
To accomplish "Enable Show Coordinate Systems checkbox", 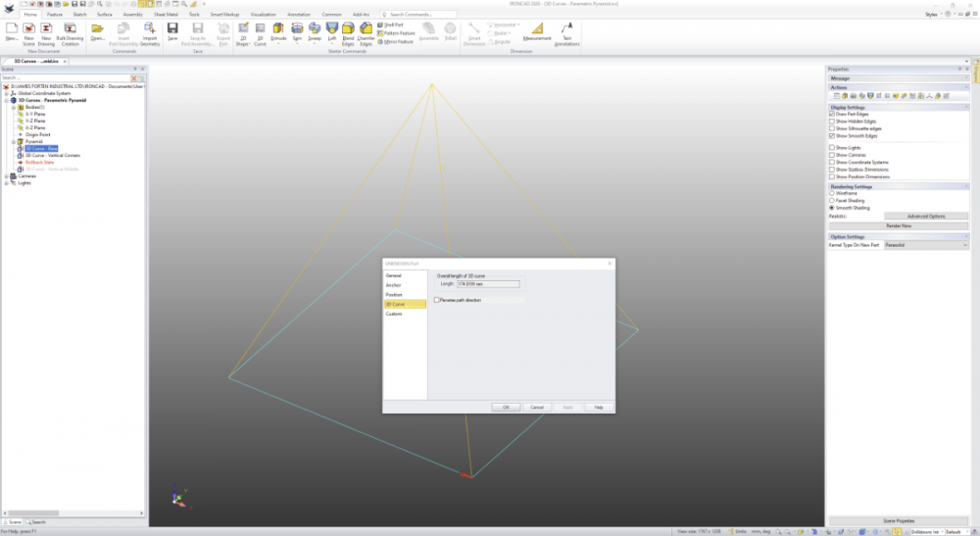I will [832, 162].
